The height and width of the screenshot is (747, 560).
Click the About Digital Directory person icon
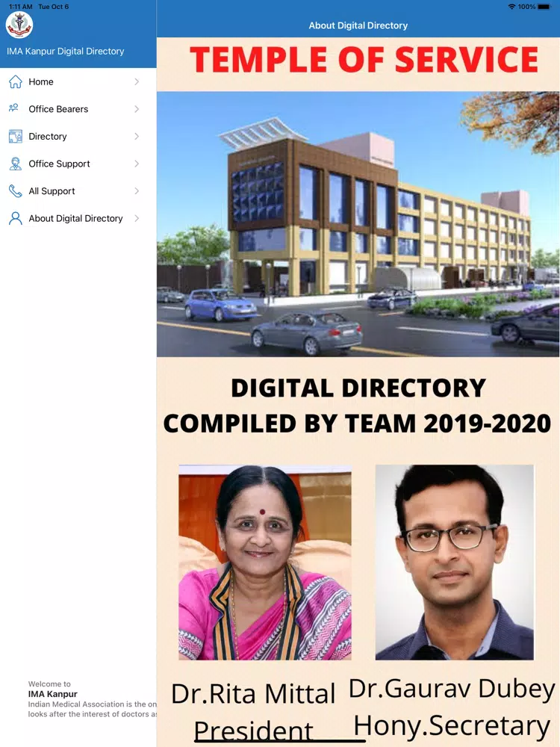click(15, 218)
